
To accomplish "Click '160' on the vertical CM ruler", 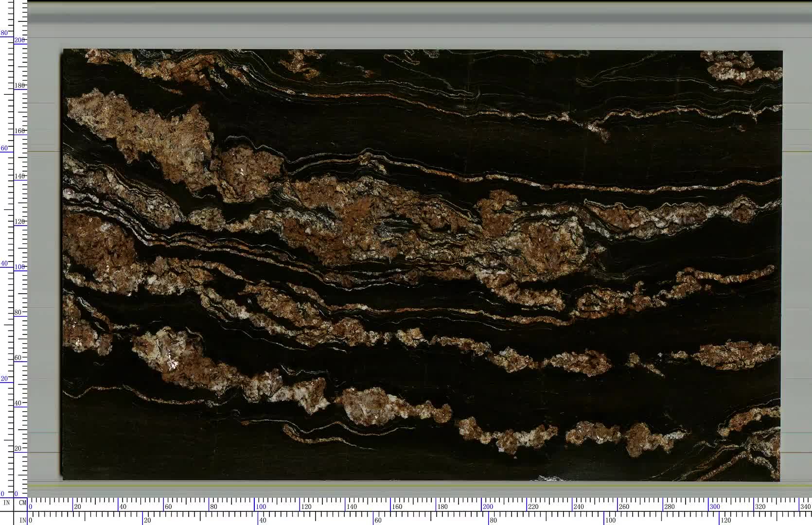I will point(19,131).
